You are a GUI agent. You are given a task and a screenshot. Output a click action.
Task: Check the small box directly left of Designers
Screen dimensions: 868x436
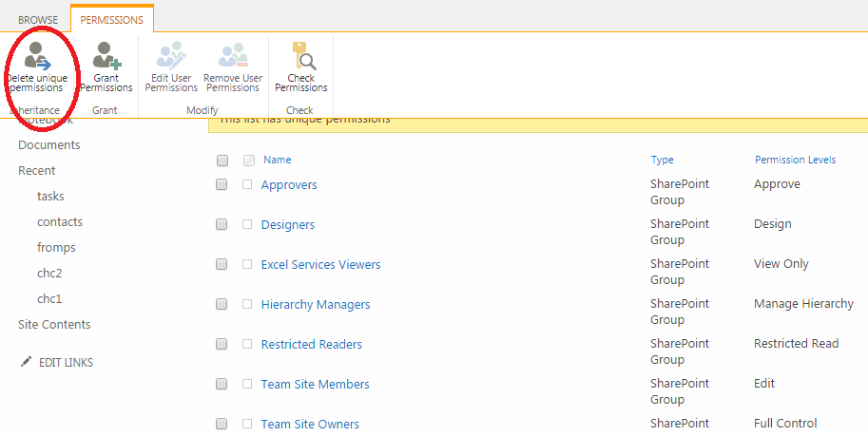point(247,224)
